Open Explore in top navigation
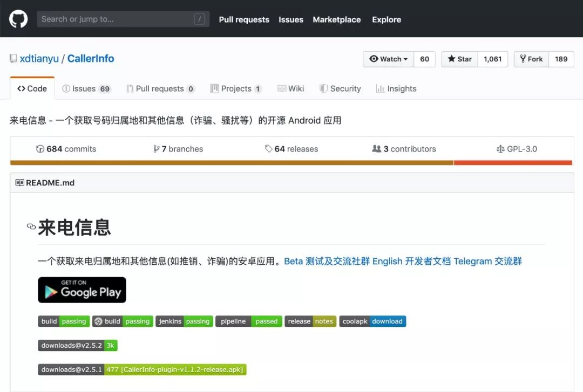Viewport: 583px width, 392px height. click(387, 19)
